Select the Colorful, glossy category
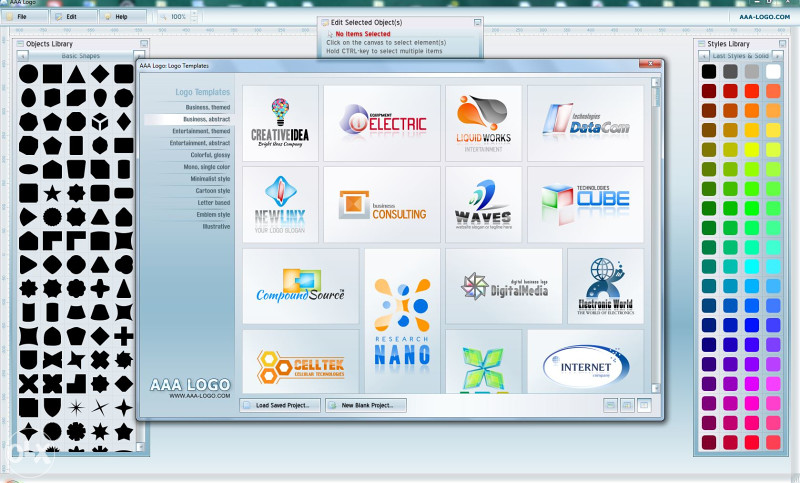Viewport: 800px width, 483px height. coord(210,155)
